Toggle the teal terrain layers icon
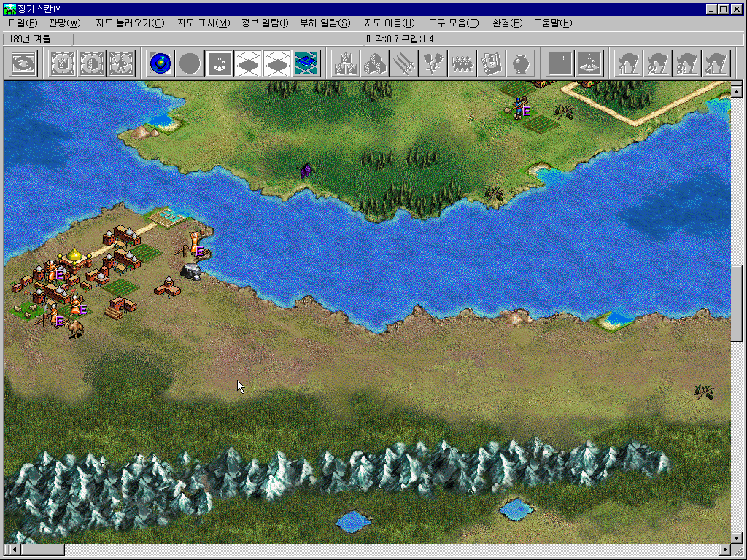Viewport: 747px width, 560px height. tap(306, 63)
